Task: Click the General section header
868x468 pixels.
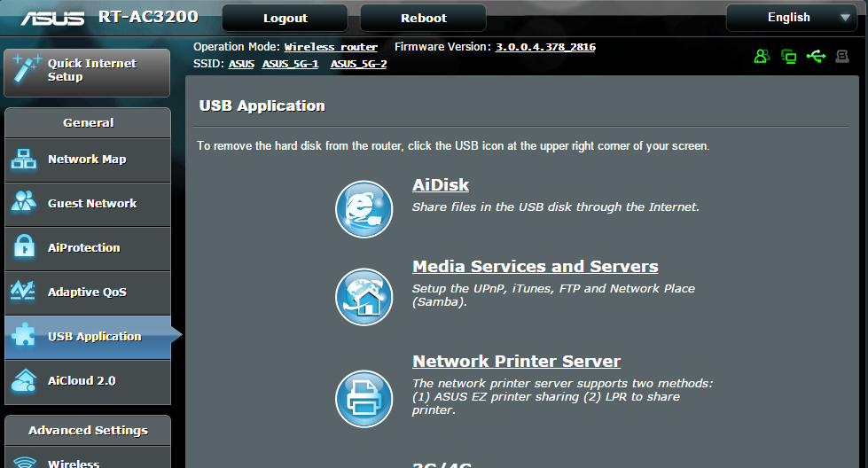Action: click(88, 123)
